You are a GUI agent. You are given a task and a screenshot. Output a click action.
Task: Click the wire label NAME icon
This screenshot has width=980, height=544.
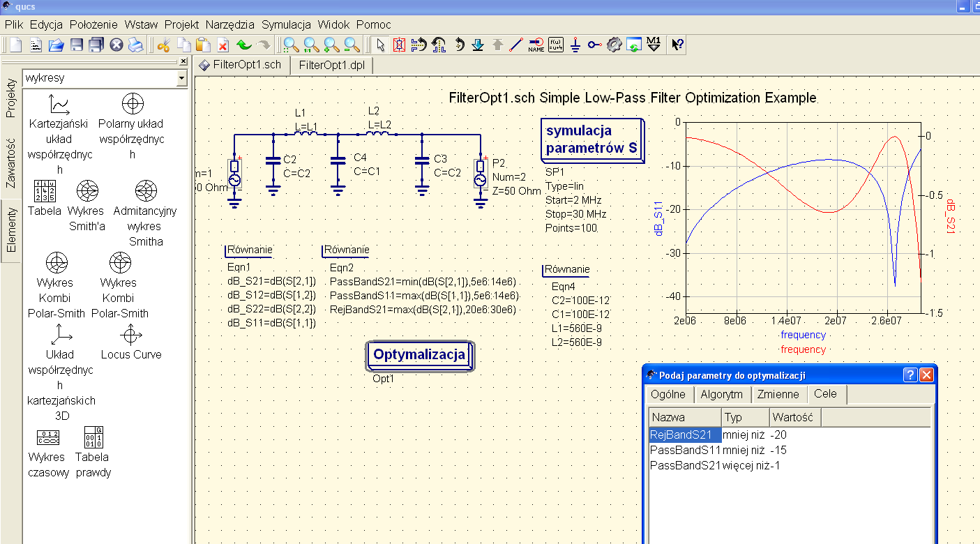pos(536,45)
